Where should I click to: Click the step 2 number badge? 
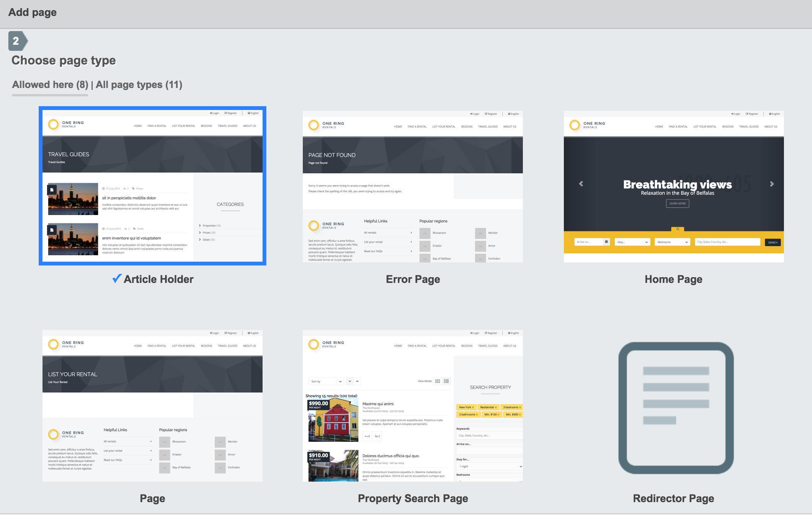pyautogui.click(x=17, y=41)
